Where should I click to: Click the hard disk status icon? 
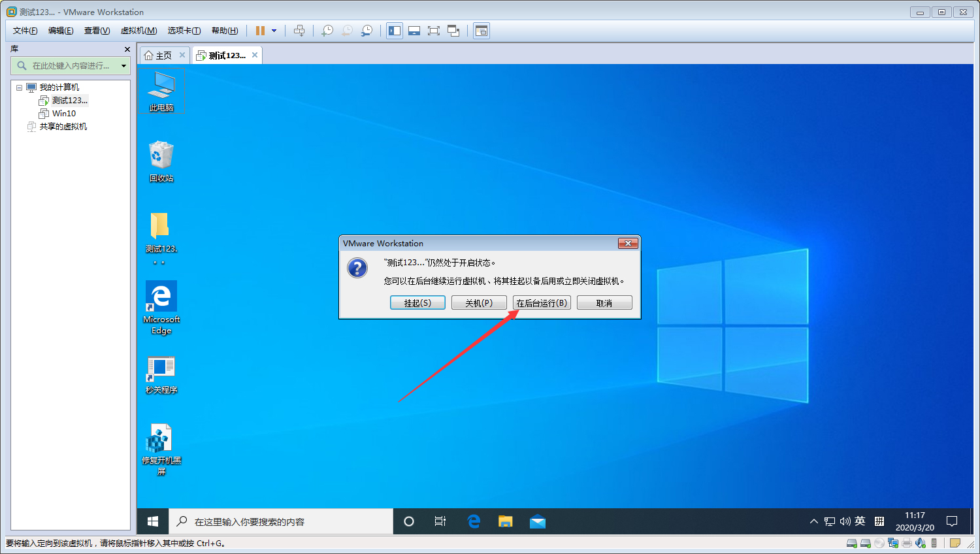pos(851,543)
